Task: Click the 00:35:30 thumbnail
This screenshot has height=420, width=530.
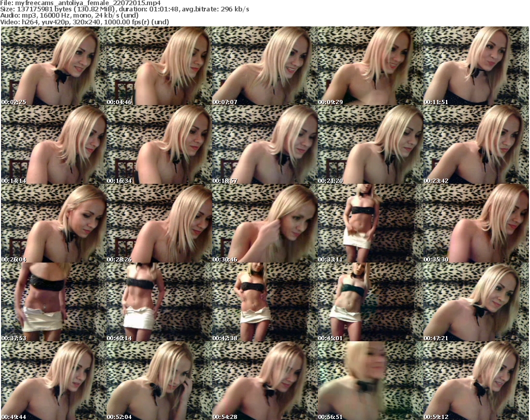Action: [x=476, y=224]
